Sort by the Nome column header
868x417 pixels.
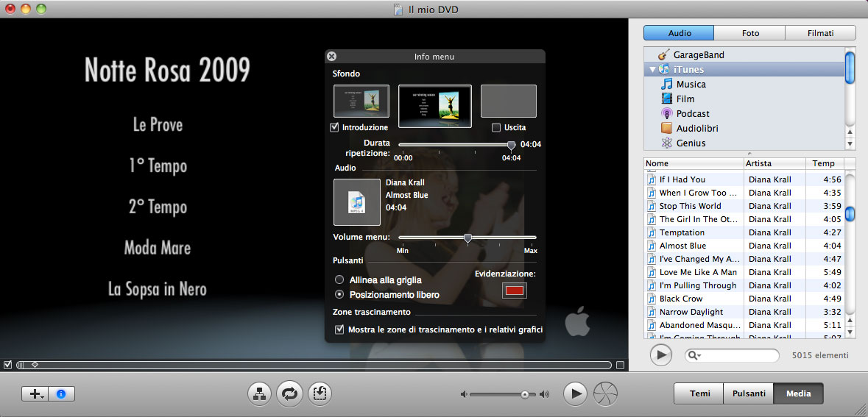coord(694,163)
